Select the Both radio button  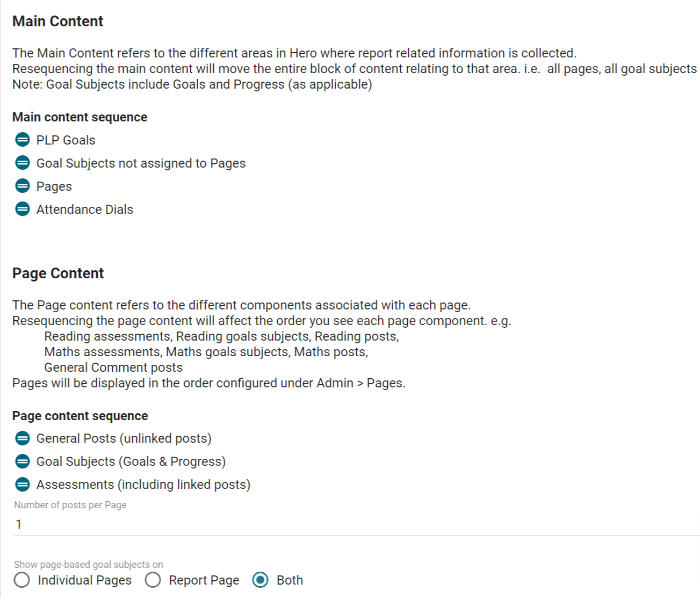[261, 580]
